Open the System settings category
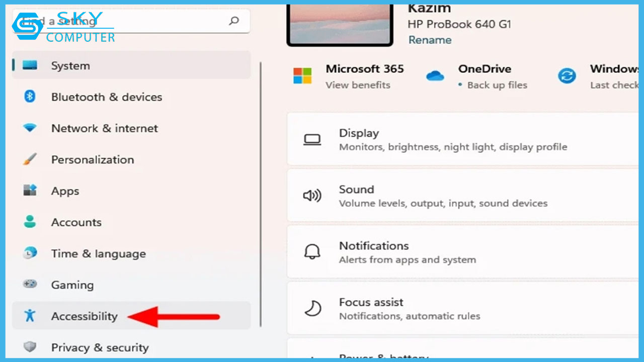This screenshot has width=644, height=362. pyautogui.click(x=70, y=65)
